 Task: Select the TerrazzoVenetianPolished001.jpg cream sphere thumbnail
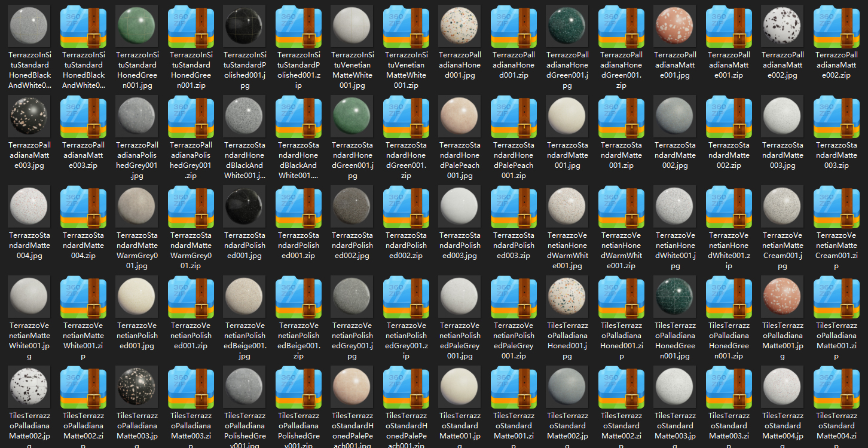coord(137,297)
